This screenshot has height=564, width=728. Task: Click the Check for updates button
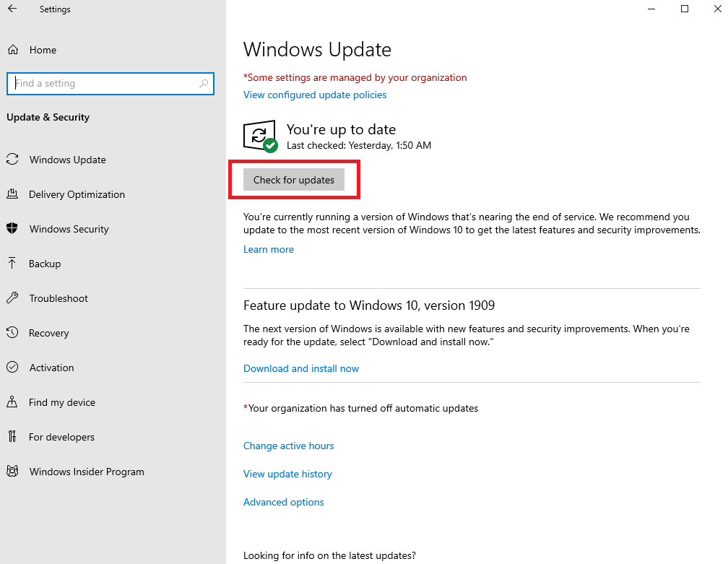click(x=294, y=180)
